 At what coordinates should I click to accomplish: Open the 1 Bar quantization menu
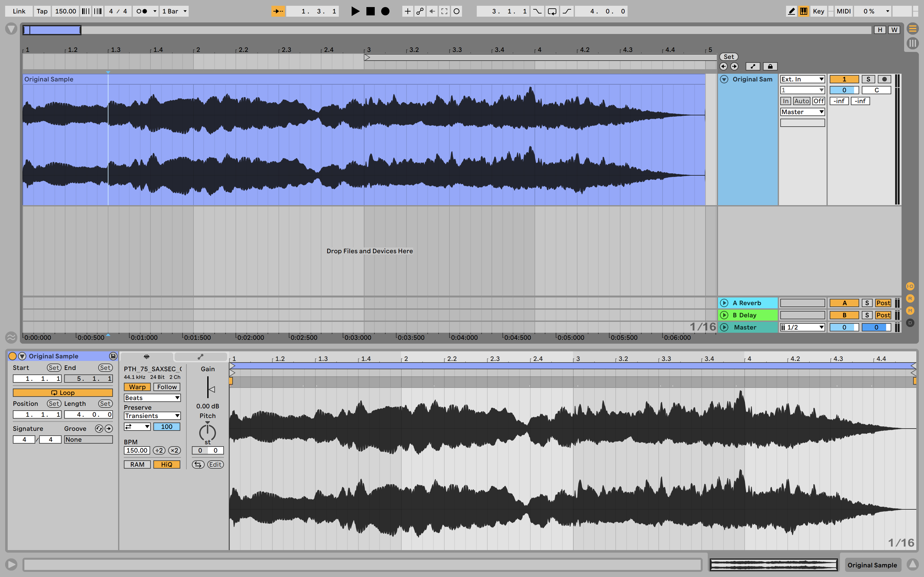point(174,11)
